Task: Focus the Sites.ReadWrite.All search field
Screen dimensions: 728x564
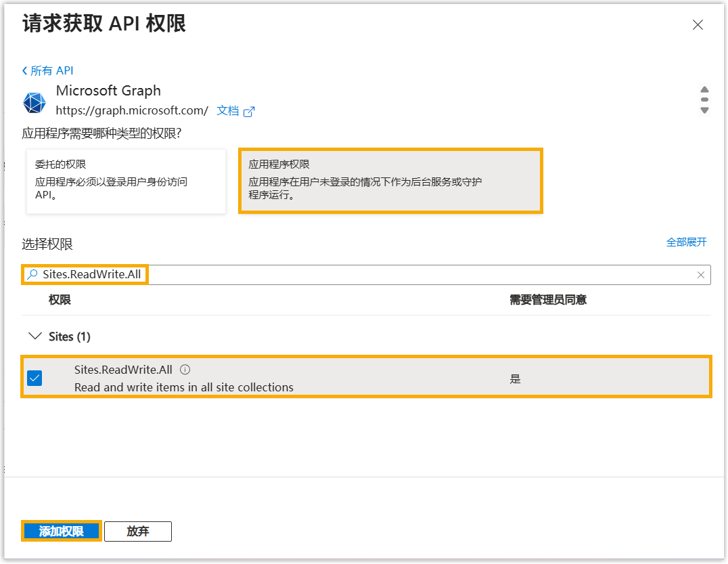Action: tap(406, 275)
